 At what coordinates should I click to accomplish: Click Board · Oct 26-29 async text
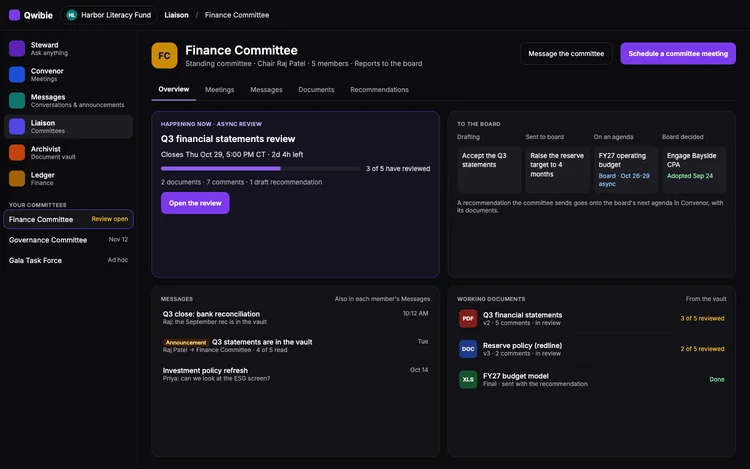[x=624, y=180]
